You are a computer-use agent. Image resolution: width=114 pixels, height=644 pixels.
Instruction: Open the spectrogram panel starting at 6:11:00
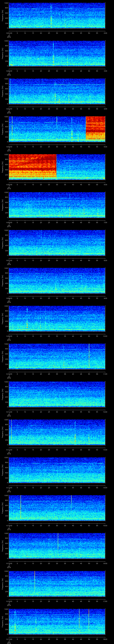pos(57,394)
